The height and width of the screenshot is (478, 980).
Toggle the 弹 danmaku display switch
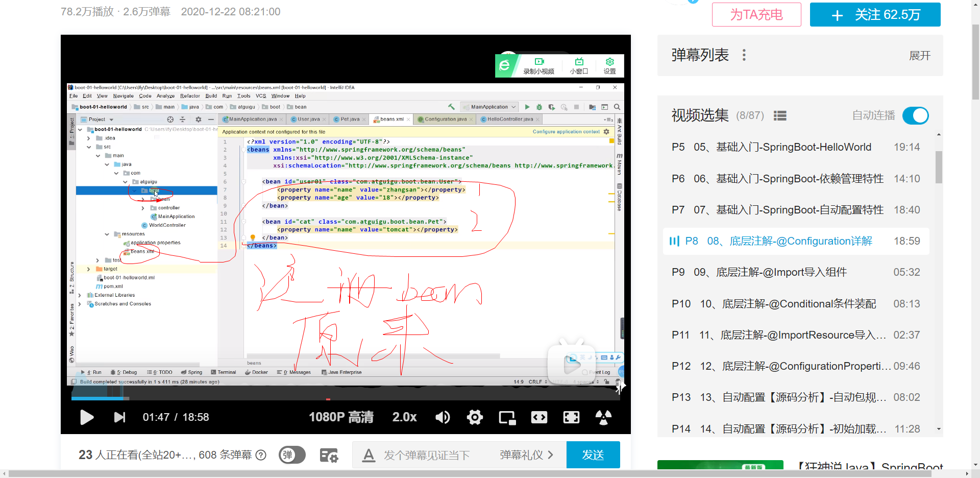click(292, 455)
